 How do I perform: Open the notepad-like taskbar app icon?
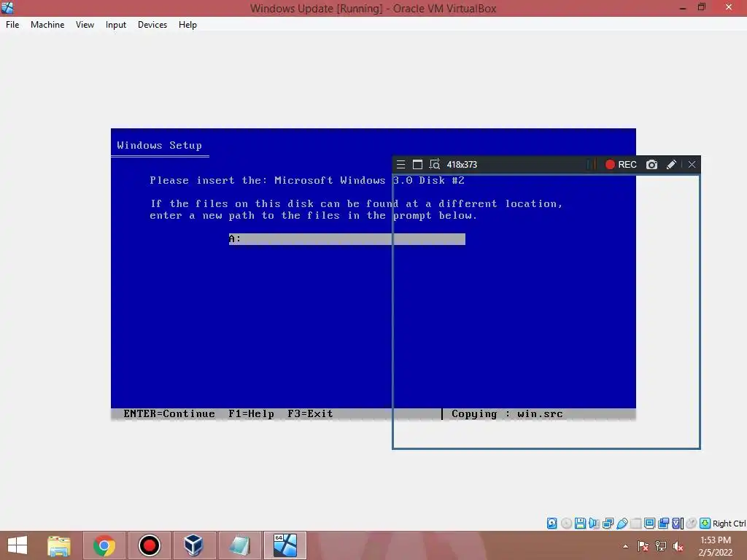239,545
